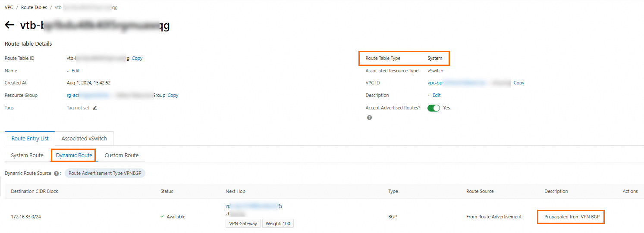Click the Type column header
The image size is (644, 233).
click(393, 191)
